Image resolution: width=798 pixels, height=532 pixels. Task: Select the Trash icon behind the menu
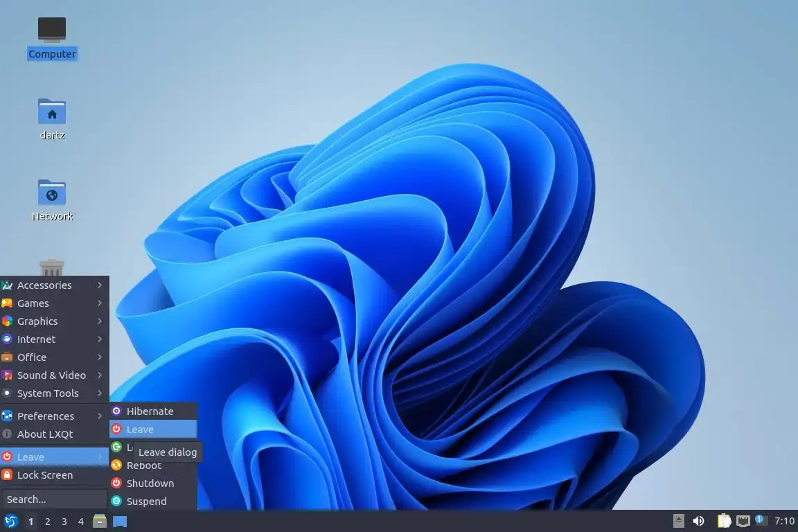coord(52,267)
